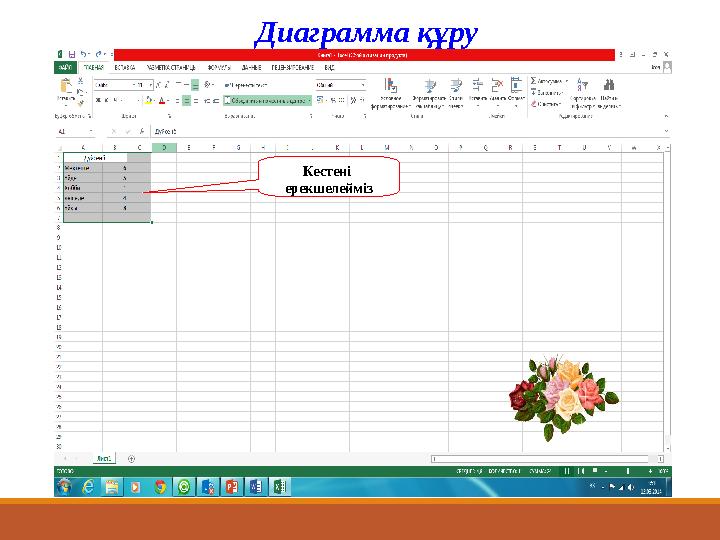Viewport: 720px width, 540px height.
Task: Cut the selection with scissors icon
Action: click(80, 81)
